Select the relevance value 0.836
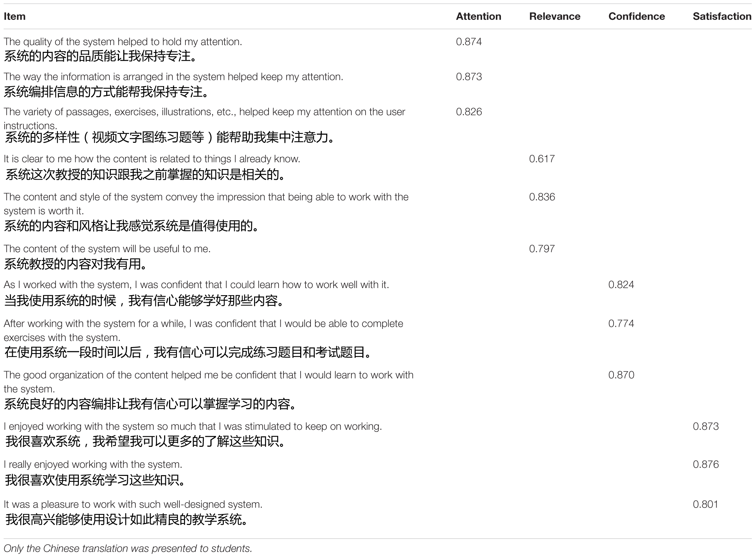This screenshot has width=756, height=558. (542, 197)
